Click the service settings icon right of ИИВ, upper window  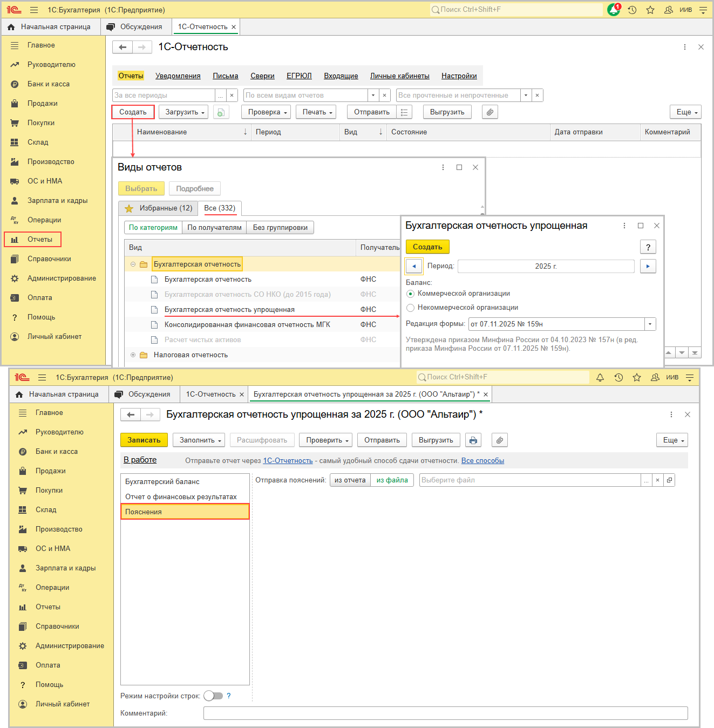[x=703, y=10]
